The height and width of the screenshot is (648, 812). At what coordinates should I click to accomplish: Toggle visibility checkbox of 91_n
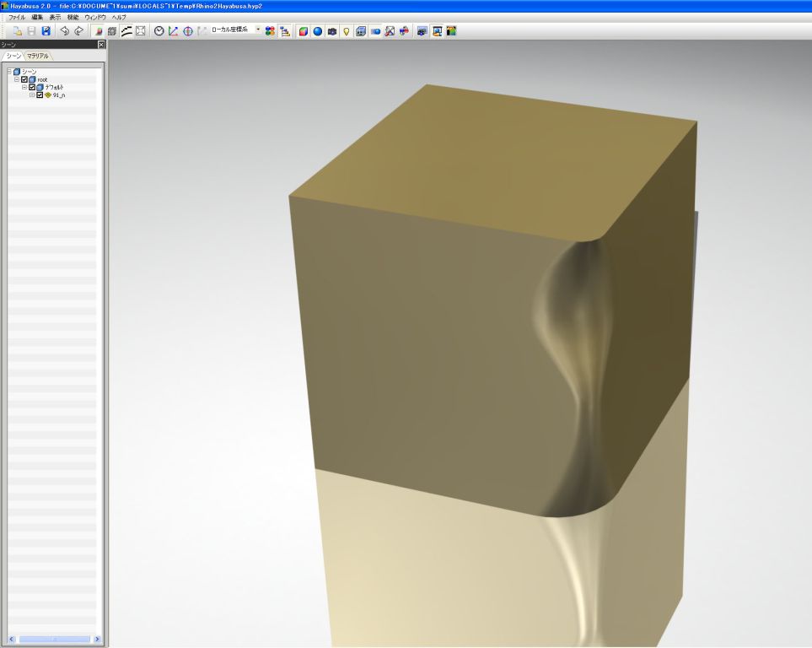[40, 94]
